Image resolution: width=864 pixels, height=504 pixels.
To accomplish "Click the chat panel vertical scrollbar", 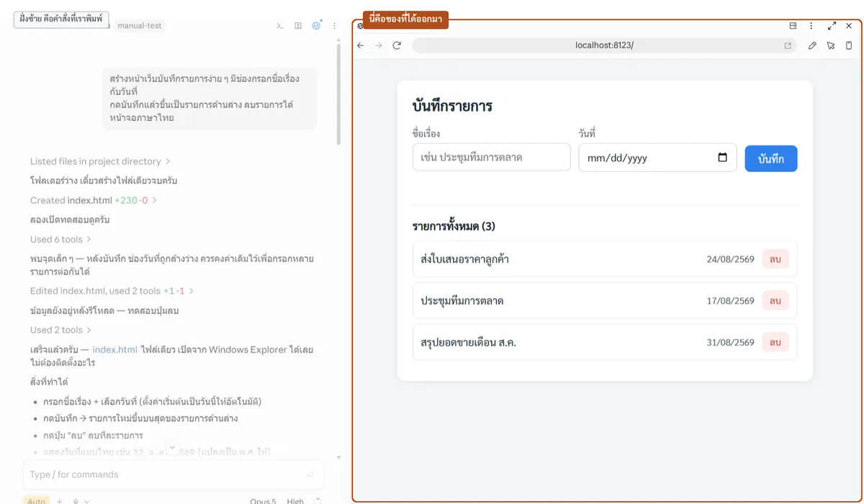I will 338,94.
